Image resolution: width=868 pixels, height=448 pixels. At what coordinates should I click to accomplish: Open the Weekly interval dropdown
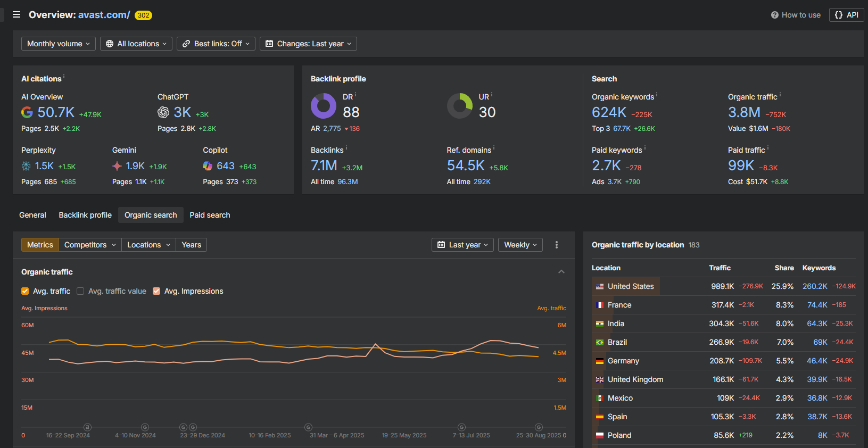coord(520,245)
